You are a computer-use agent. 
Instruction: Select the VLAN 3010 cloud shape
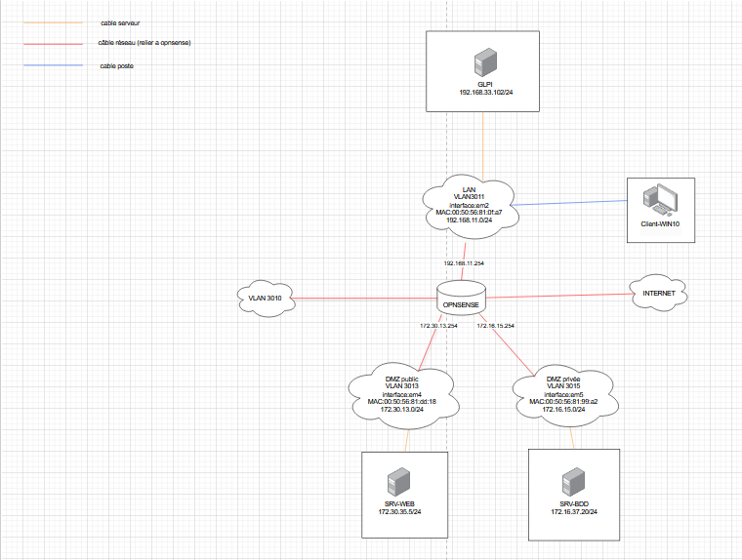[266, 299]
